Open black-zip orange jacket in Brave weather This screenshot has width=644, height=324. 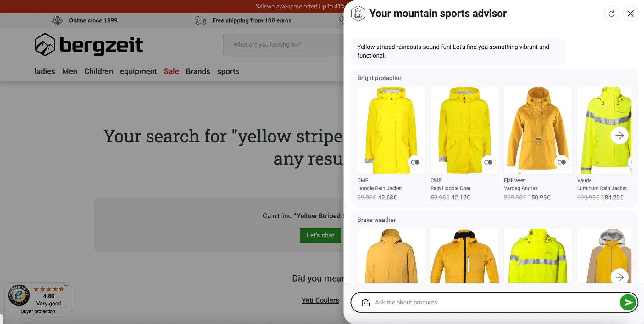pyautogui.click(x=464, y=255)
